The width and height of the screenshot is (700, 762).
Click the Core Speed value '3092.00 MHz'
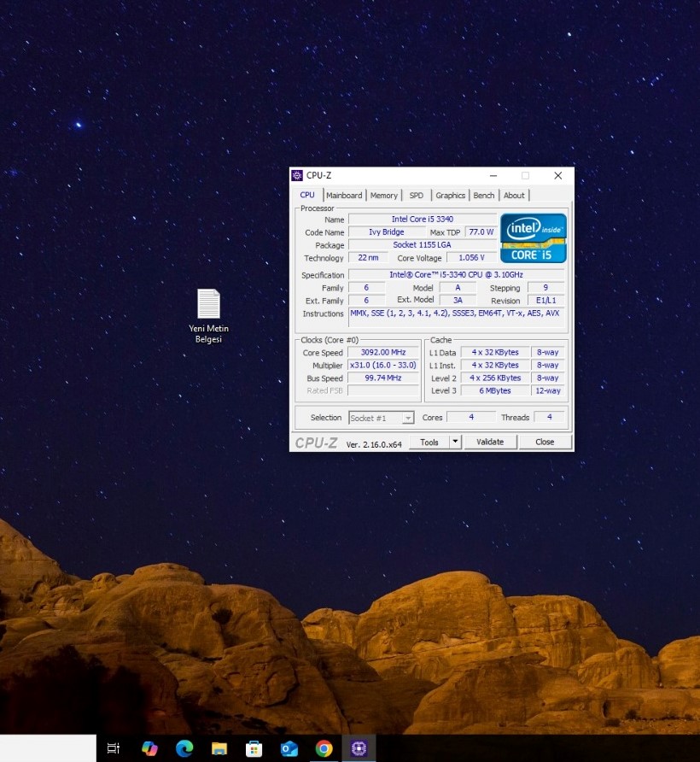click(383, 352)
